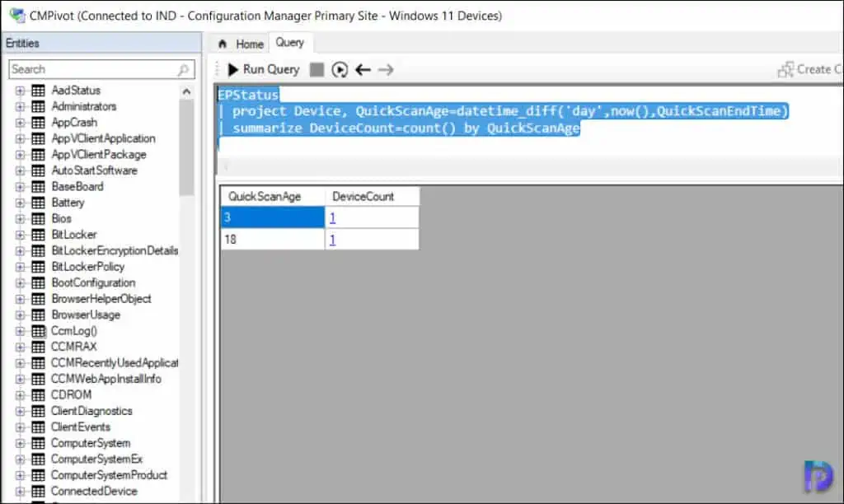Select the Query tab
The width and height of the screenshot is (844, 504).
(x=290, y=43)
